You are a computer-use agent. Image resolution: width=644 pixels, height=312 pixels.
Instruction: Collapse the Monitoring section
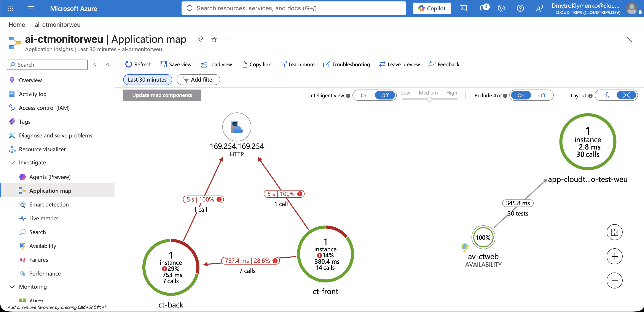coord(12,287)
